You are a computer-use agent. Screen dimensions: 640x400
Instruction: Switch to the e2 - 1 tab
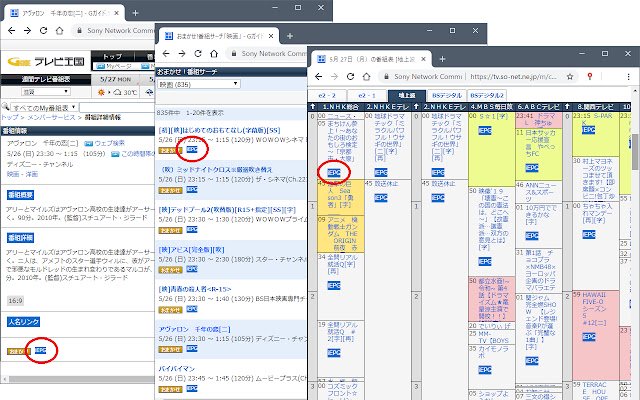367,96
